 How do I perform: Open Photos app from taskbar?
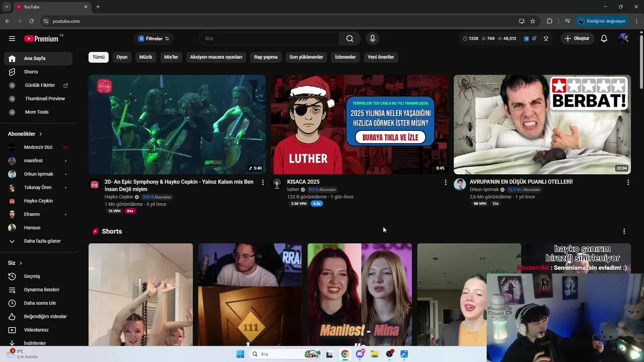coord(404,354)
